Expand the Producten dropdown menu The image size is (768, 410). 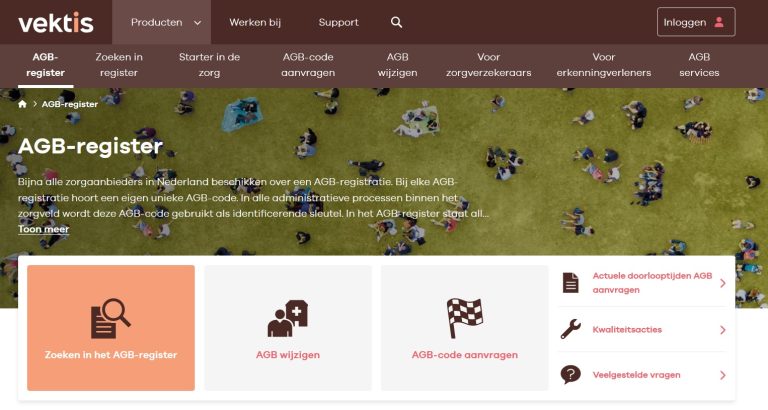pos(166,23)
